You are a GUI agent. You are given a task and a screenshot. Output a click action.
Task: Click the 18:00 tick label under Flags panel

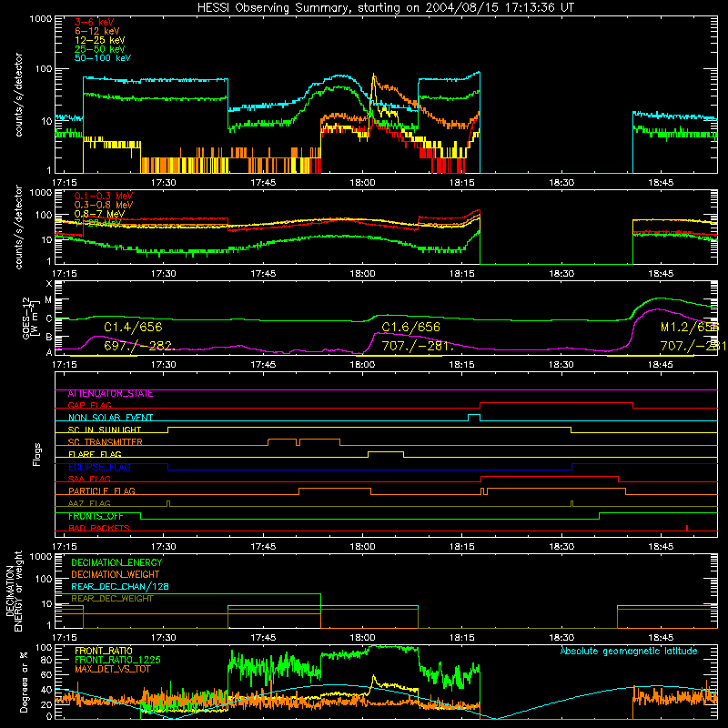(x=362, y=547)
